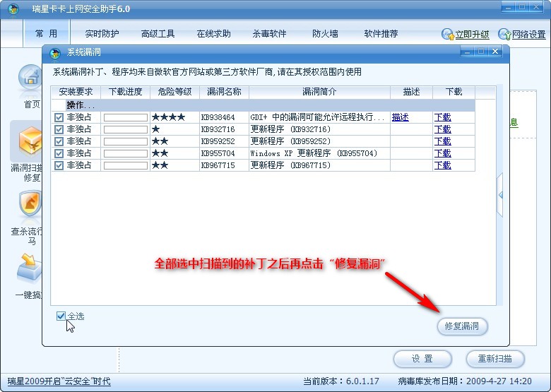Click the download progress bar for KB967715
Image resolution: width=551 pixels, height=392 pixels.
[126, 165]
